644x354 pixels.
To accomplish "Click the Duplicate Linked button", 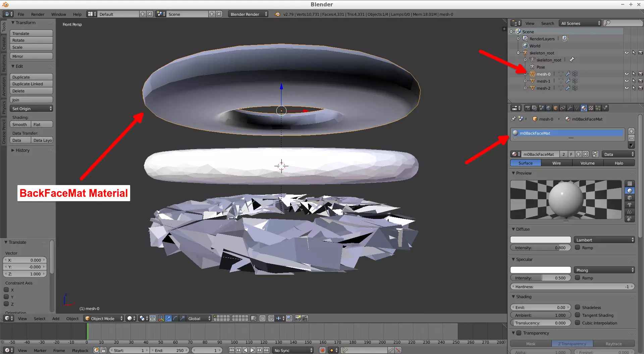I will point(31,84).
